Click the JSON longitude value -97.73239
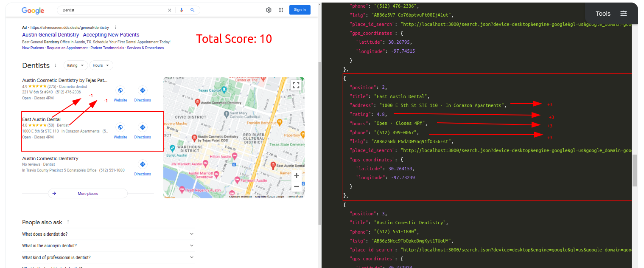This screenshot has height=268, width=644. tap(403, 178)
